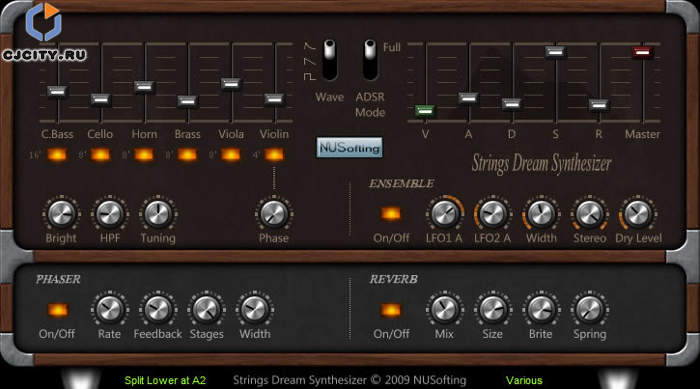Toggle the Horn orange LED button
This screenshot has width=700, height=389.
click(x=144, y=155)
